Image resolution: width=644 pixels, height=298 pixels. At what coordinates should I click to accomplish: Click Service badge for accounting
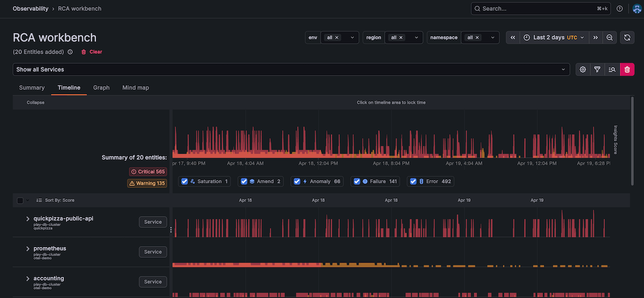click(x=153, y=282)
